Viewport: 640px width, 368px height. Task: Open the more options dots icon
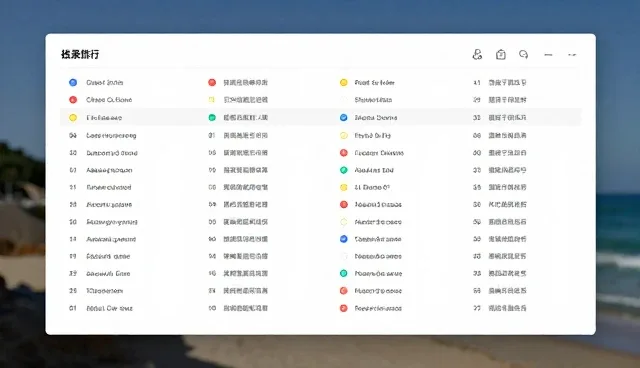pos(572,55)
